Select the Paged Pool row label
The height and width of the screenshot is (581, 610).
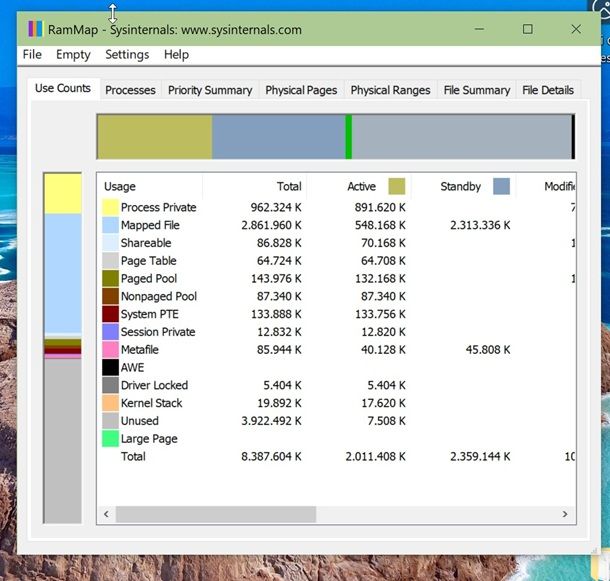149,278
